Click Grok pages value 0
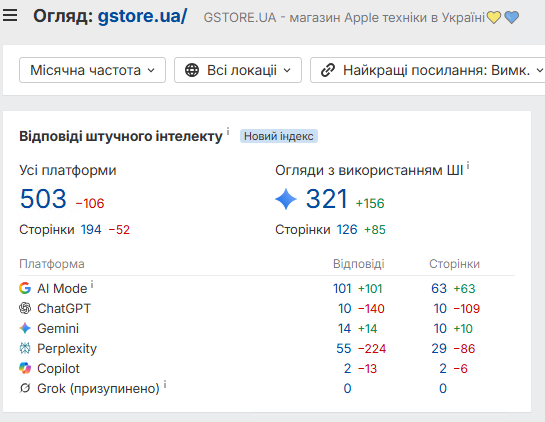545x422 pixels. click(x=443, y=388)
